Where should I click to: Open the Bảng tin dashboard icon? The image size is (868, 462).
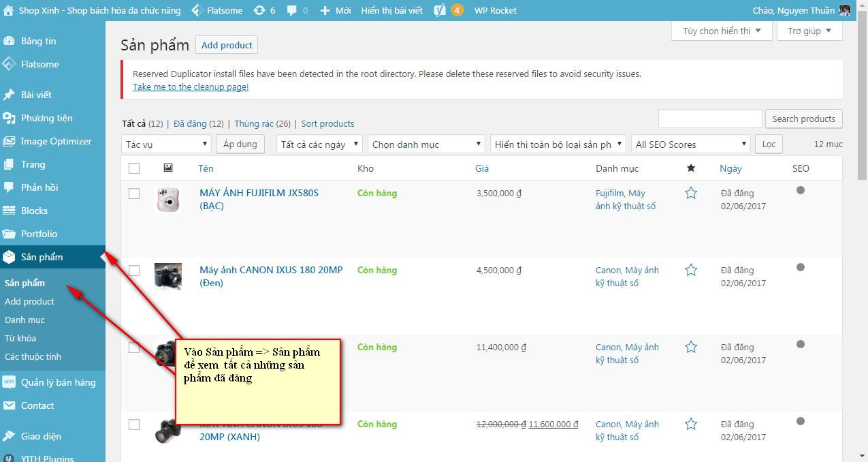[x=9, y=41]
